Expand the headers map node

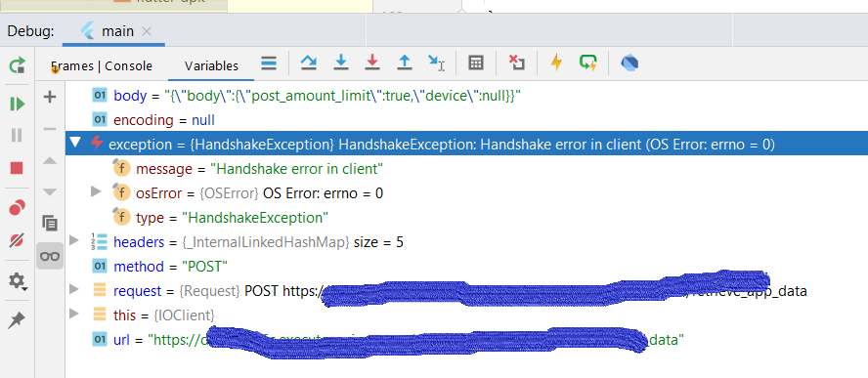[x=74, y=240]
